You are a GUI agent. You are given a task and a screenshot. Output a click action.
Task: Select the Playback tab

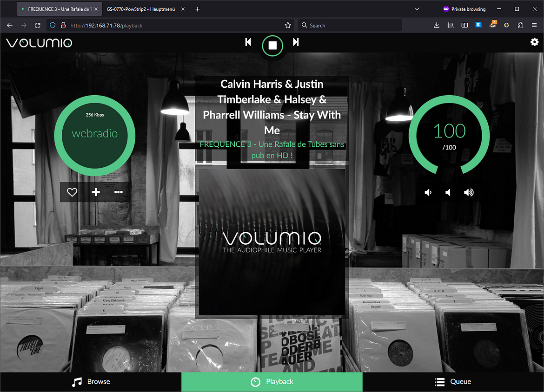[x=272, y=382]
